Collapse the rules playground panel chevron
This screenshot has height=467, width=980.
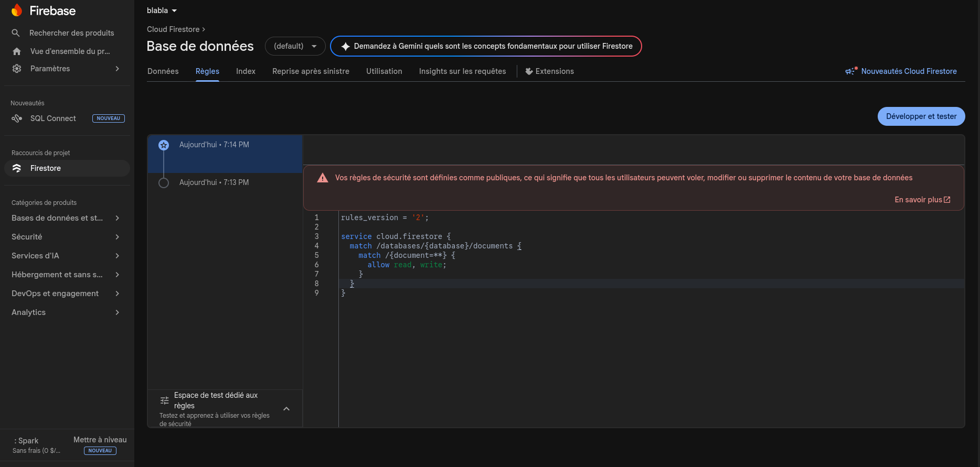tap(286, 409)
